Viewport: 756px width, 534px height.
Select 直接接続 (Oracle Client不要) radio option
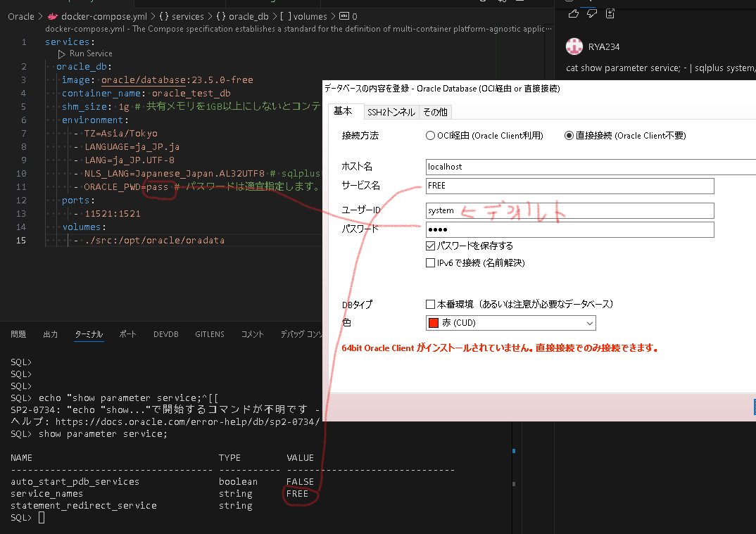point(569,136)
